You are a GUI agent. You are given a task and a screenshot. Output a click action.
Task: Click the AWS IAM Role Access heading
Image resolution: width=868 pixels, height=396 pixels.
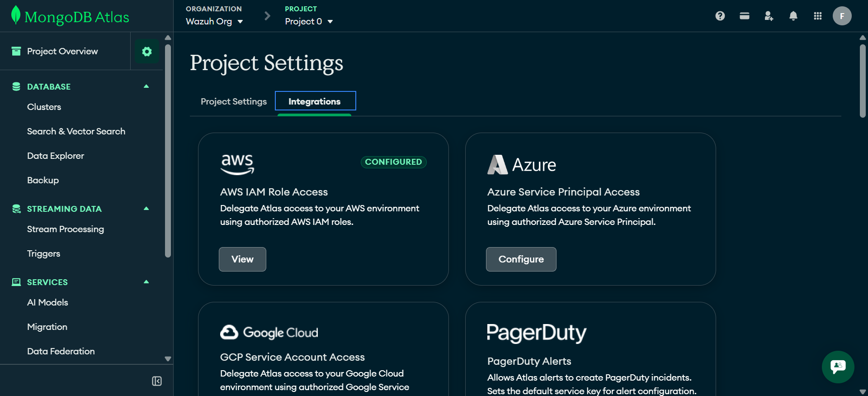point(274,192)
